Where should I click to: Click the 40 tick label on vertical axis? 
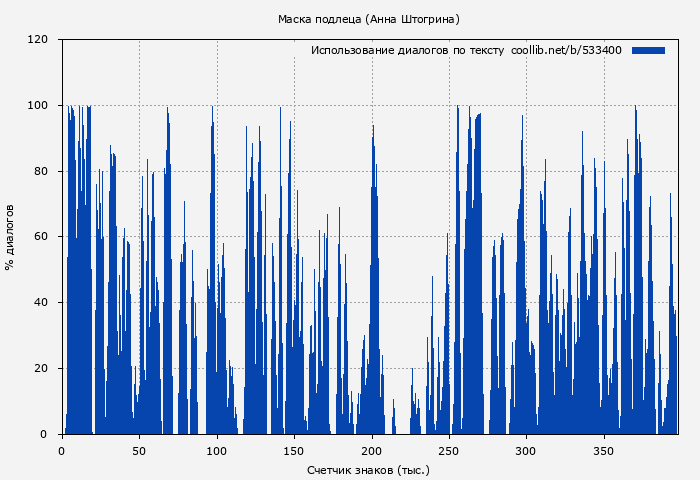click(x=41, y=303)
